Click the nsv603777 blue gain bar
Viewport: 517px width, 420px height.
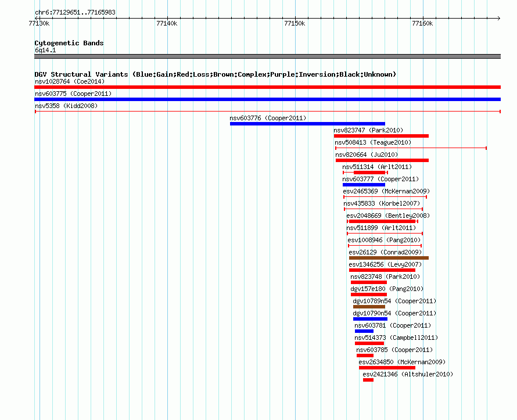[364, 185]
